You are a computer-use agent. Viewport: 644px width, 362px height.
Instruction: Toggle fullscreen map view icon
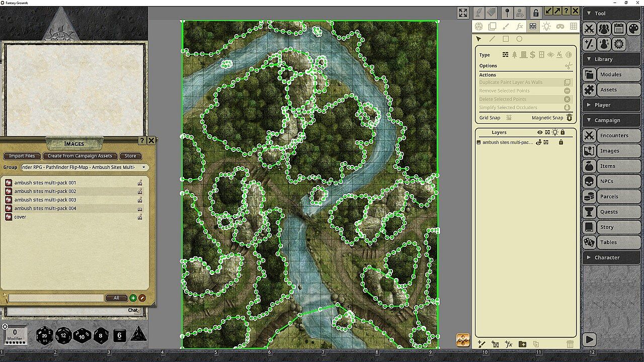(x=463, y=13)
